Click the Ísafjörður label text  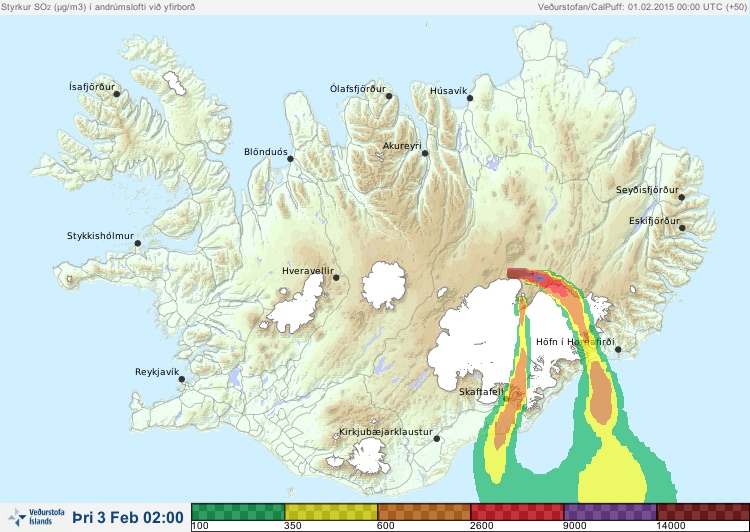pyautogui.click(x=92, y=87)
